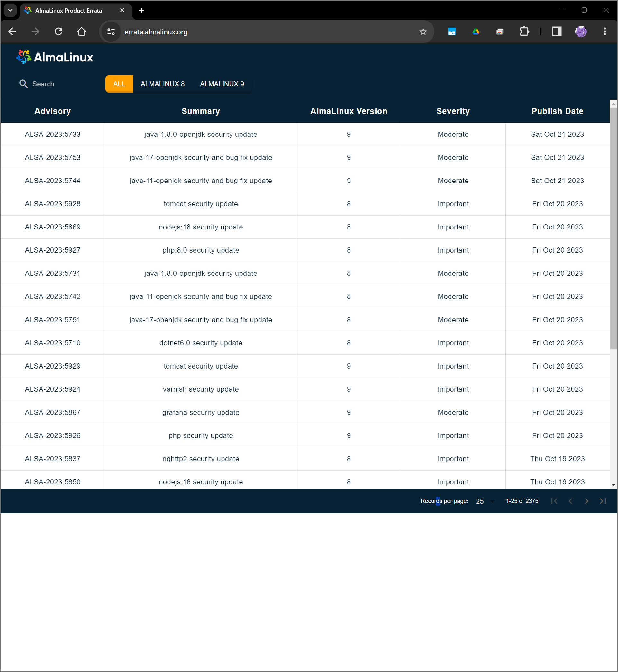Jump to the last page of advisories
This screenshot has width=618, height=672.
pyautogui.click(x=603, y=501)
